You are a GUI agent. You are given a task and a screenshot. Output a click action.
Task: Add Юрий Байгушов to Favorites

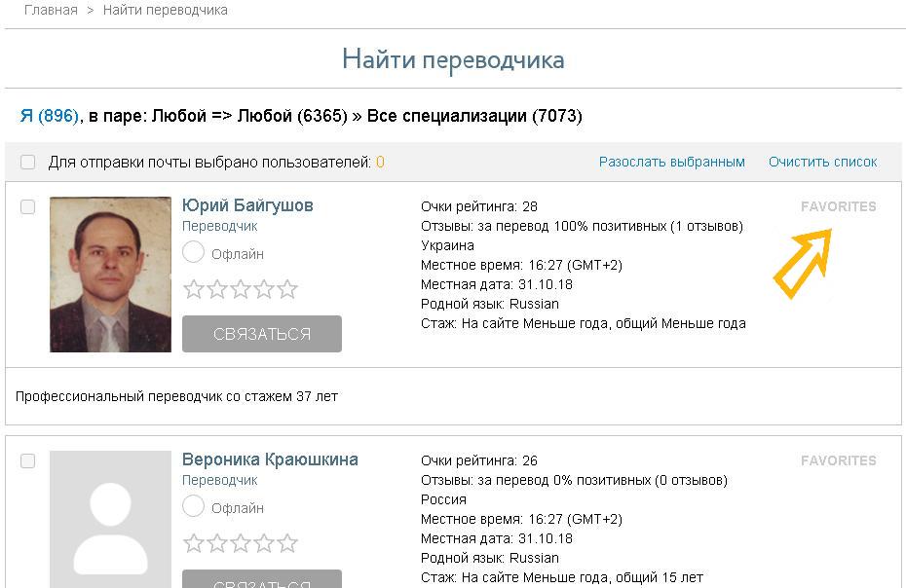click(838, 206)
